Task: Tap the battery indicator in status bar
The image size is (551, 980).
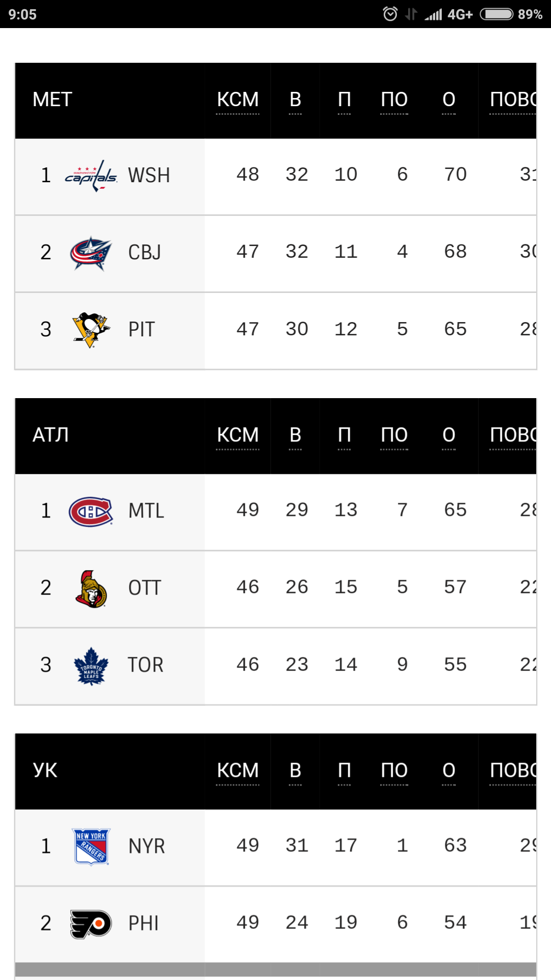Action: click(496, 14)
